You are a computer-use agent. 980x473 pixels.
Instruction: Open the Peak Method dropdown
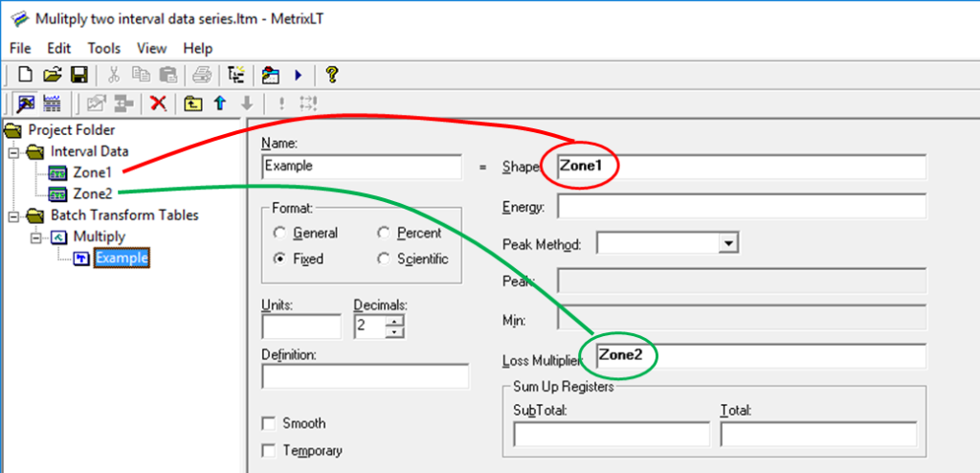coord(729,244)
